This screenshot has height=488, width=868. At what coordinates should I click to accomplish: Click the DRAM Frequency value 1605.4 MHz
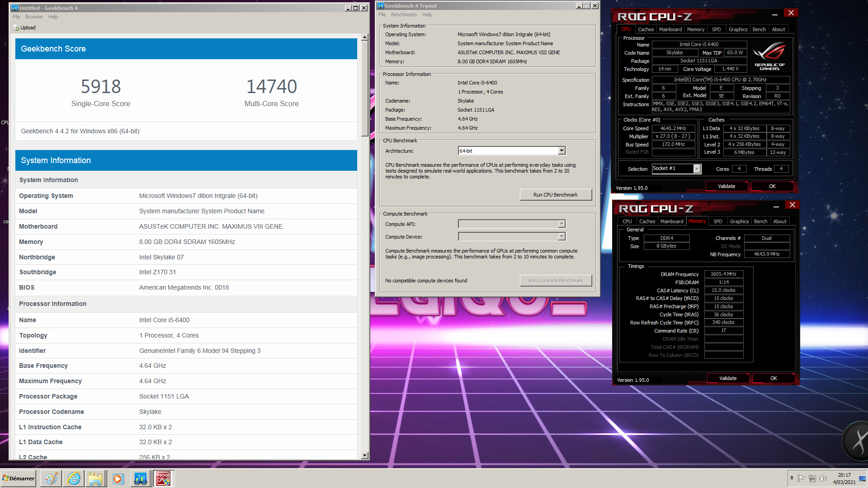(723, 274)
